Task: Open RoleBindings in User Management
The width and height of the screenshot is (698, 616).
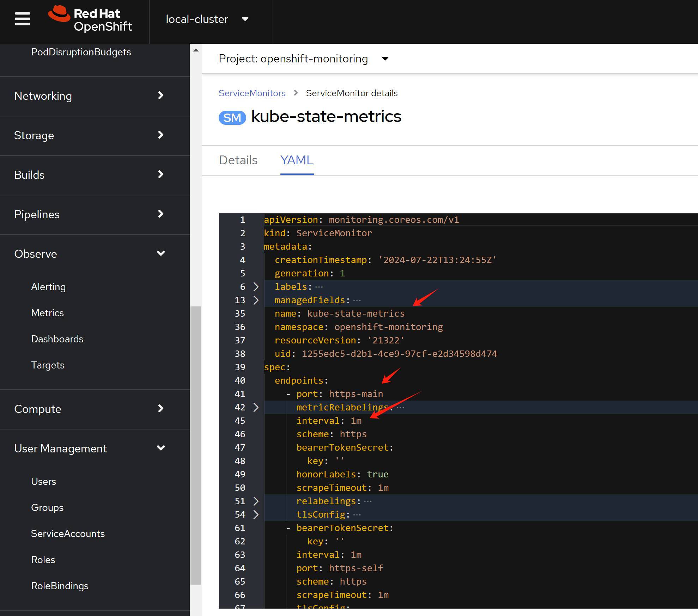Action: pyautogui.click(x=60, y=586)
